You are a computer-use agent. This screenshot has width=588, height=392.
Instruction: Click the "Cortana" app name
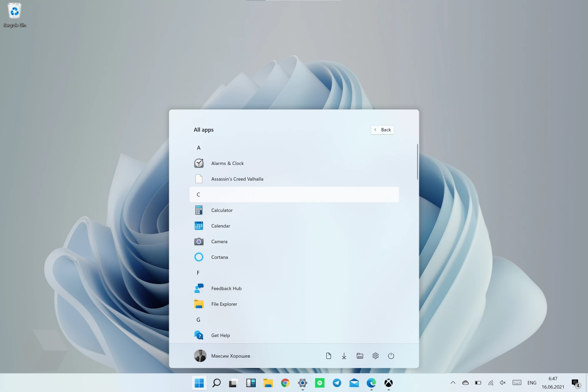[220, 257]
